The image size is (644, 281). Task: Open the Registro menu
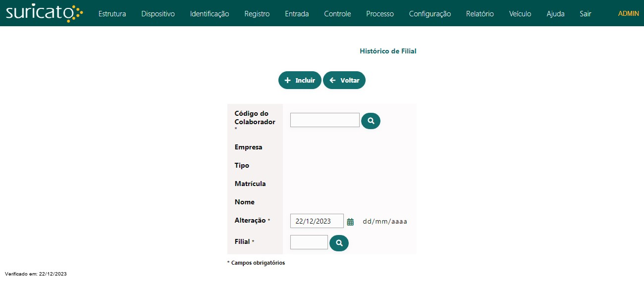257,14
